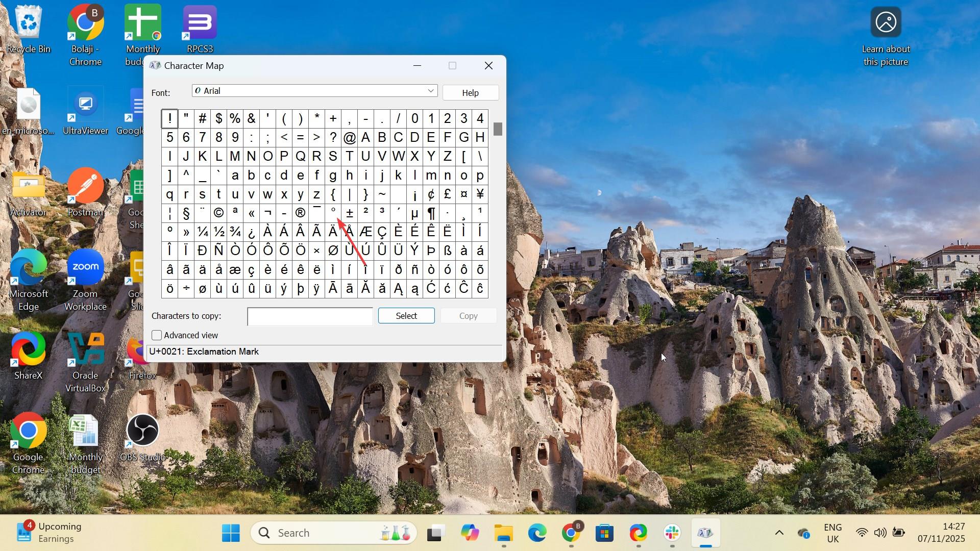Open the Windows Start menu

point(231,533)
